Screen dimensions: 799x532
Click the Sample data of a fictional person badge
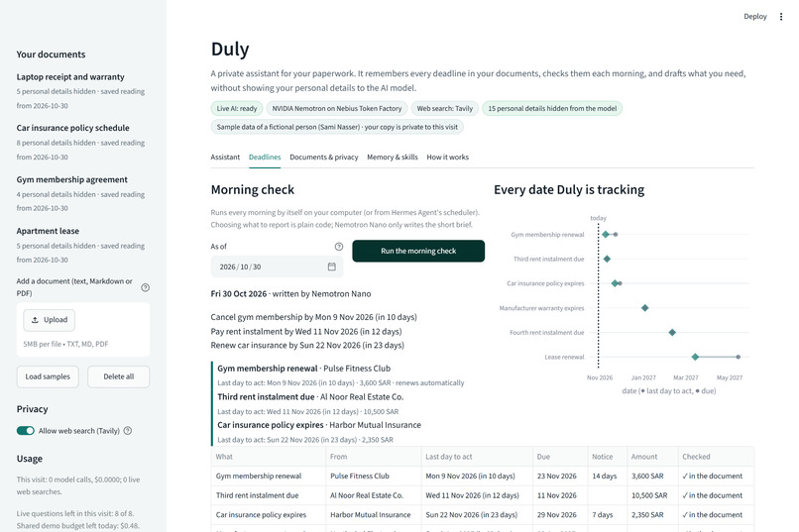[x=337, y=127]
